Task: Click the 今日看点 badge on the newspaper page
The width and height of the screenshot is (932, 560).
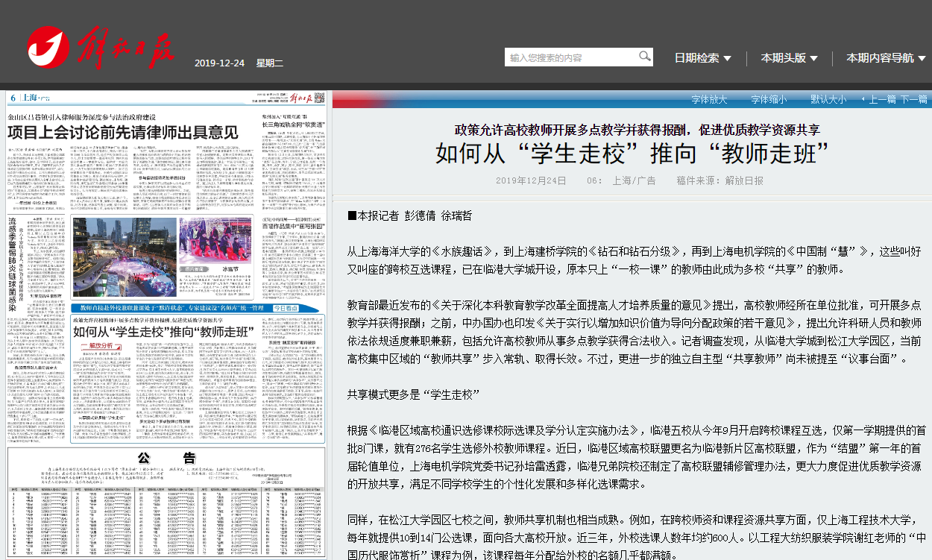Action: tap(287, 307)
